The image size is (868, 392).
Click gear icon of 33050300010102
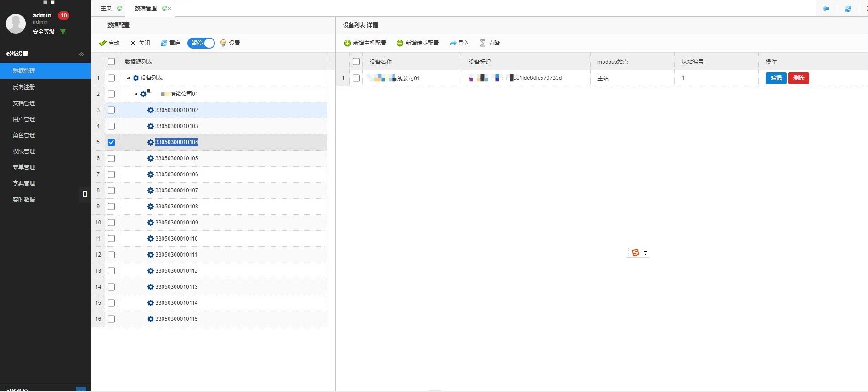pyautogui.click(x=150, y=110)
